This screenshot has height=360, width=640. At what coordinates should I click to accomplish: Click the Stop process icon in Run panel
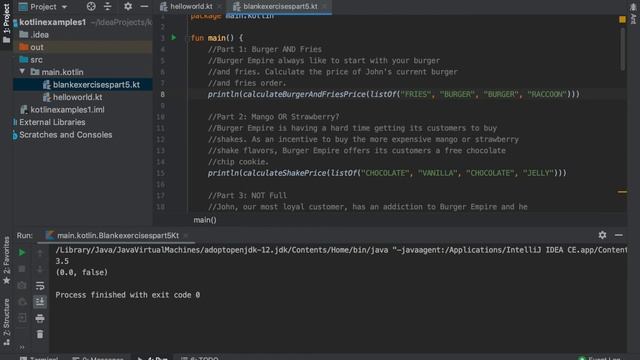(x=22, y=269)
